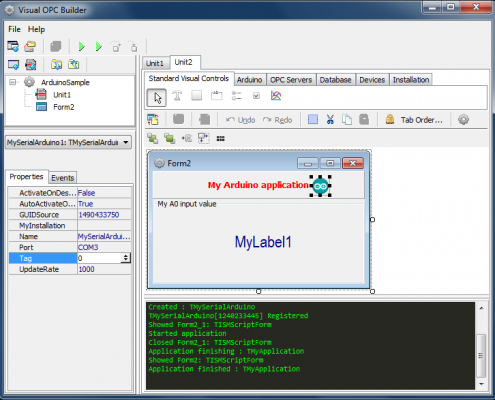Click the Select All dotted rectangle icon
495x400 pixels.
[x=313, y=119]
